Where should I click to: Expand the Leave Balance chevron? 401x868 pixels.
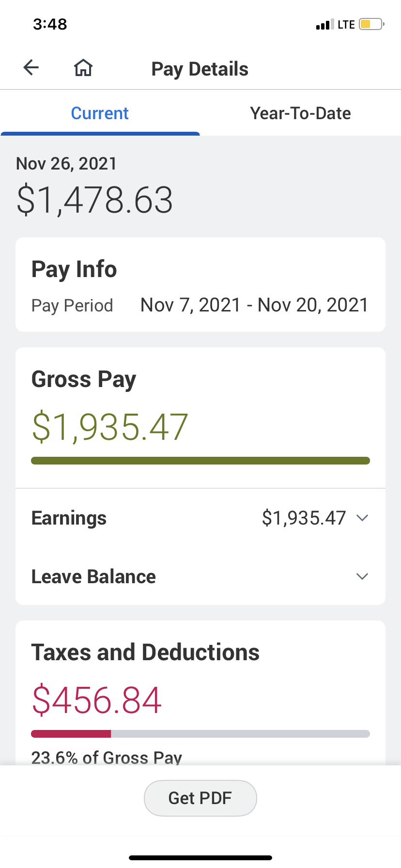tap(362, 576)
